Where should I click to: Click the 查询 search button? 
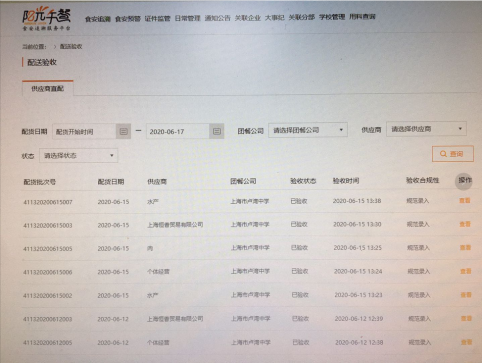(453, 154)
